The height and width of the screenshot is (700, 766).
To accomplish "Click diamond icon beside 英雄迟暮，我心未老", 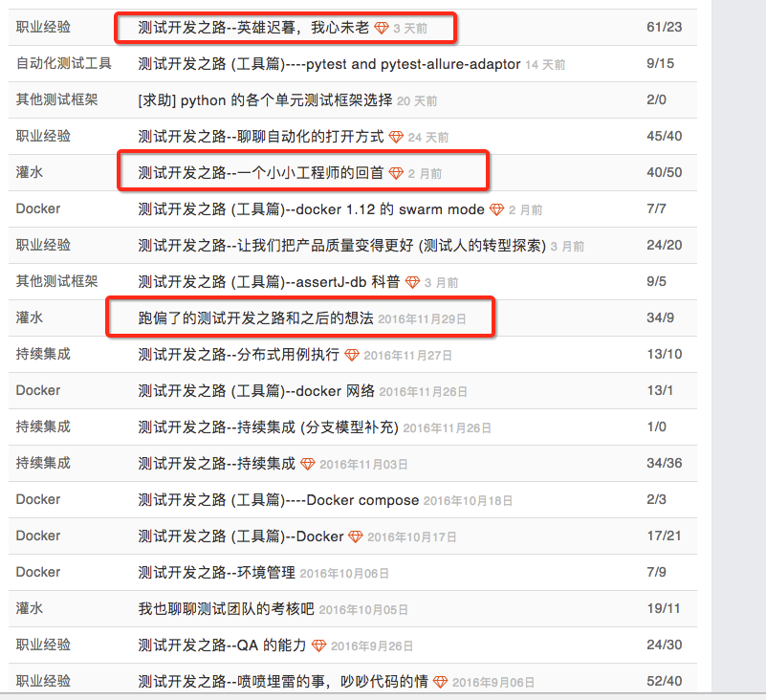I will (382, 29).
